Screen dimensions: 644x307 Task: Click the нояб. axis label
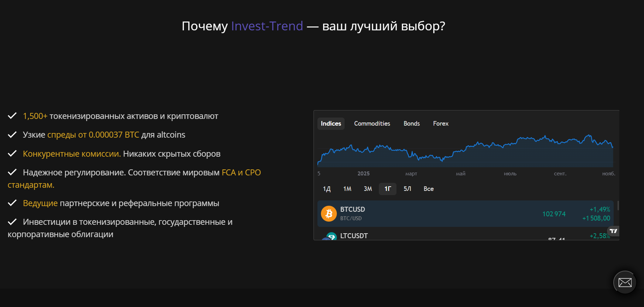click(609, 174)
